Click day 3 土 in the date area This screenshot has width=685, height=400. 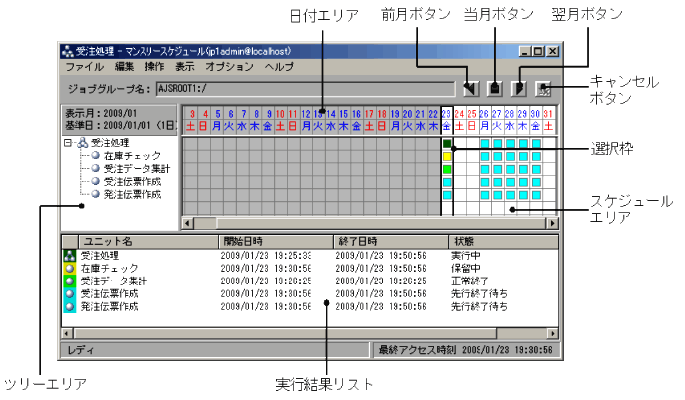click(190, 120)
